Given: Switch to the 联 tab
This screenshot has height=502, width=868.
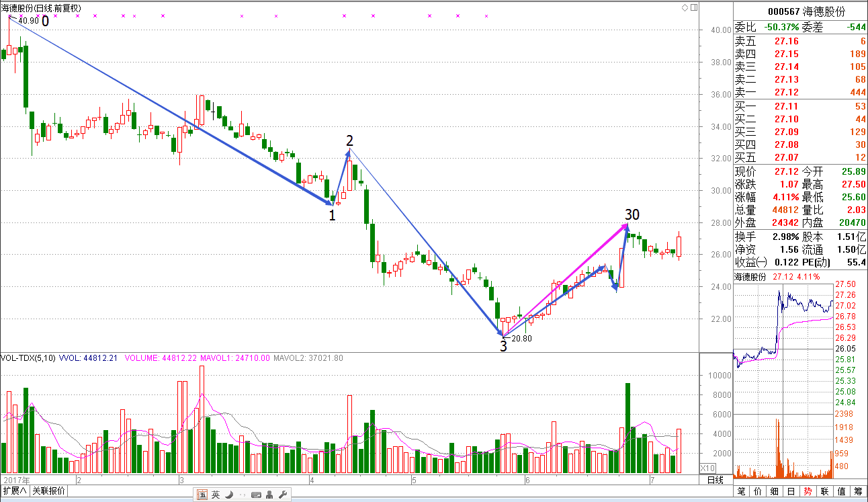Looking at the screenshot, I should (x=825, y=491).
